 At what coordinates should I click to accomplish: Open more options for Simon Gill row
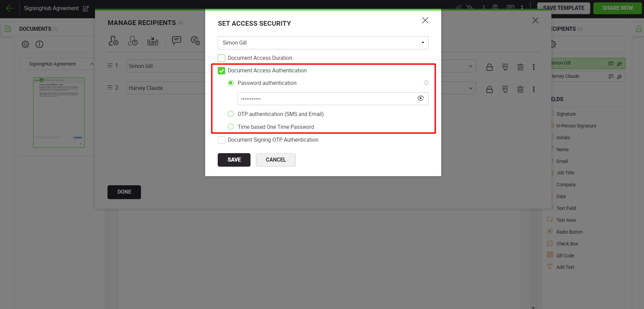pos(534,67)
